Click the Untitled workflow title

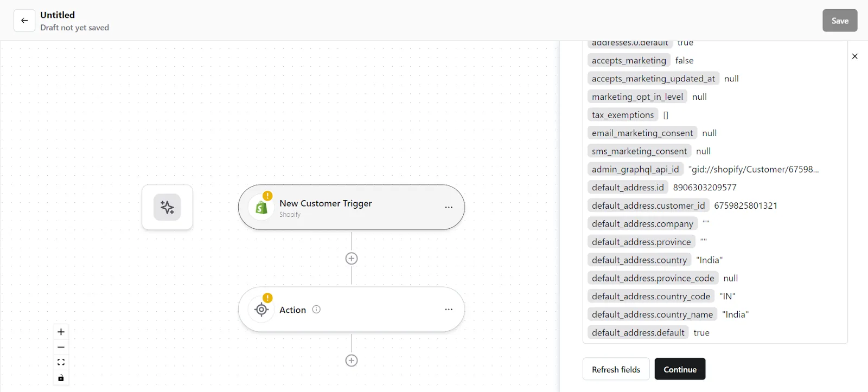[x=58, y=15]
